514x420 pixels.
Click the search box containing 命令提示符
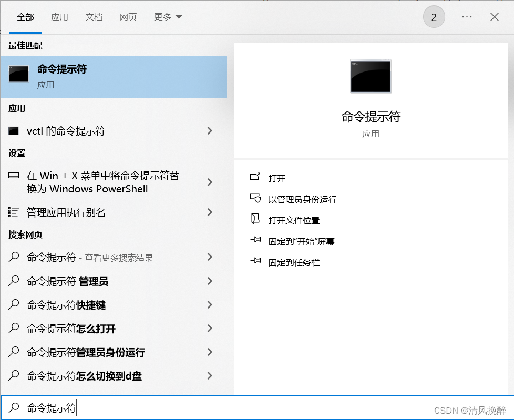(257, 407)
